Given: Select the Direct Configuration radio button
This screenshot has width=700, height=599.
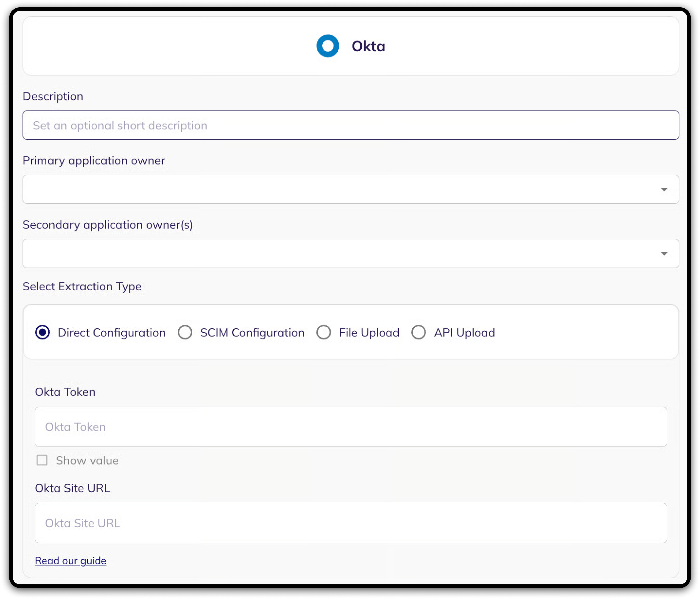Looking at the screenshot, I should 42,332.
